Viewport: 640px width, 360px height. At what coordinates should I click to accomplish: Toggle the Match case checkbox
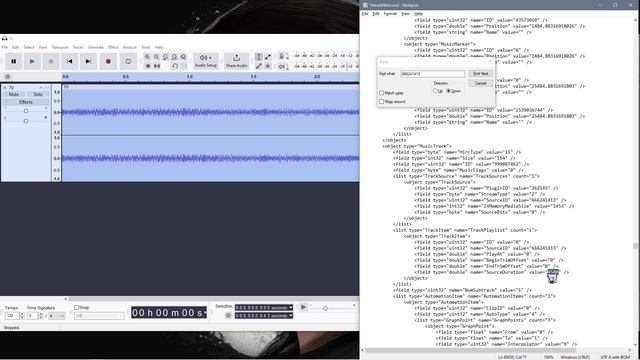pyautogui.click(x=382, y=93)
